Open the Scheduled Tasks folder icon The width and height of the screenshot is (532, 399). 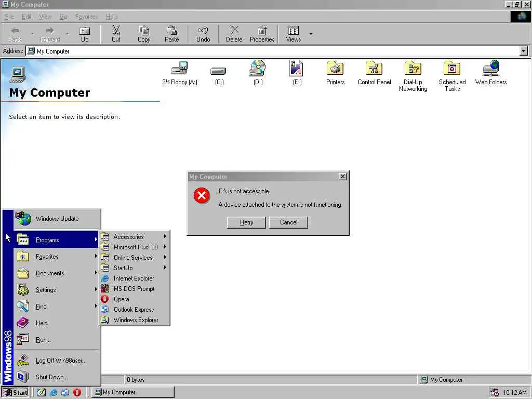tap(452, 76)
